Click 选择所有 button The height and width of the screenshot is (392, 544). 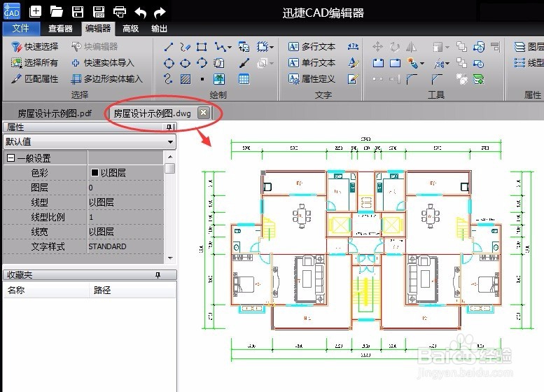(34, 63)
